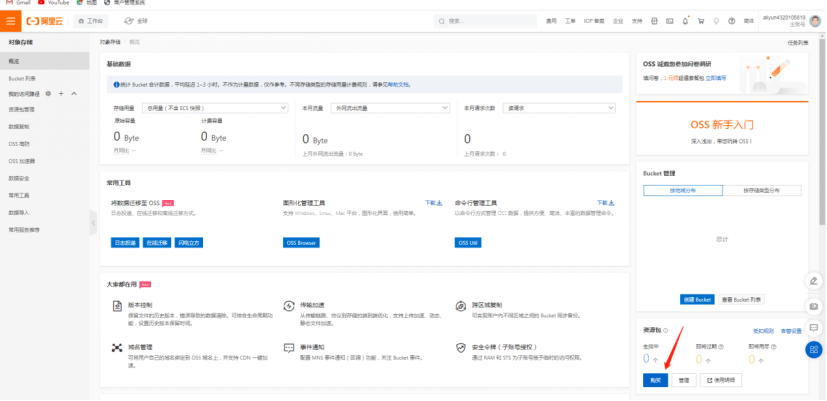This screenshot has height=401, width=827.
Task: Open the 支持 header menu
Action: (637, 21)
